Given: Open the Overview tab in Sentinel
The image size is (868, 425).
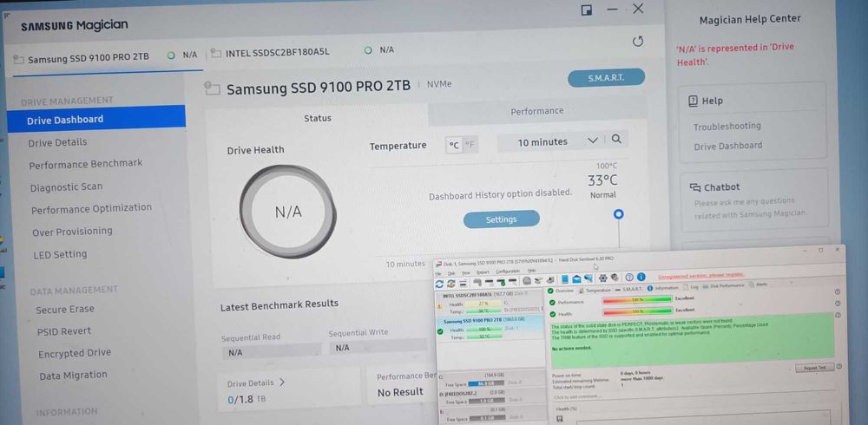Looking at the screenshot, I should (x=561, y=291).
